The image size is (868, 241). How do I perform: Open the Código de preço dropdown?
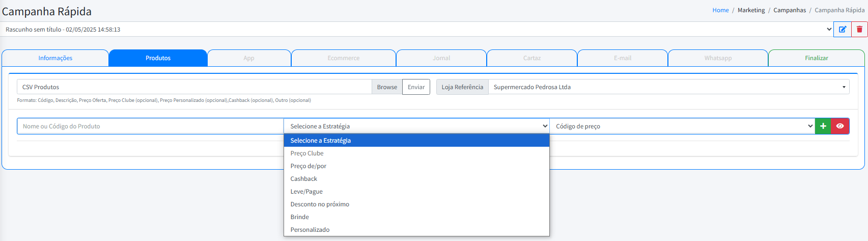(x=682, y=126)
